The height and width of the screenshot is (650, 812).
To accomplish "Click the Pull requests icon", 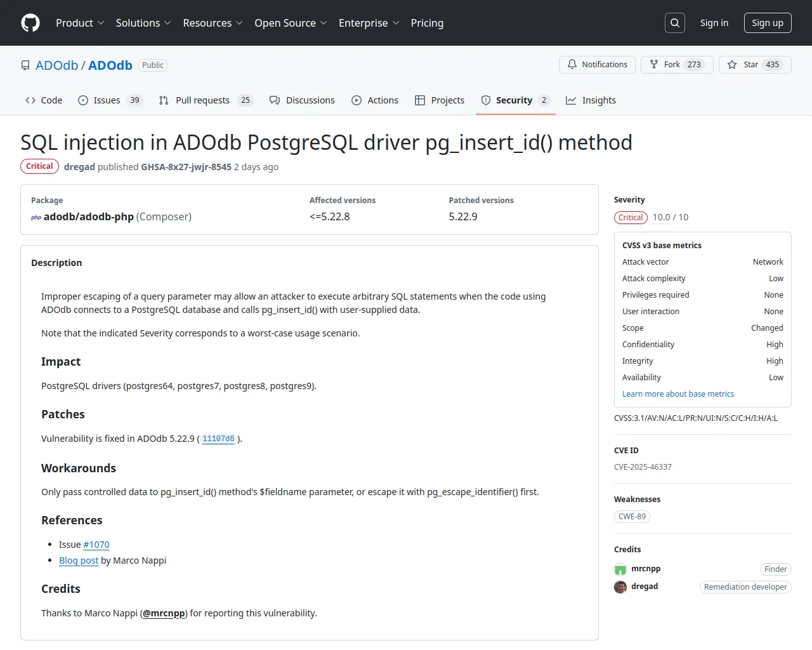I will pyautogui.click(x=164, y=100).
